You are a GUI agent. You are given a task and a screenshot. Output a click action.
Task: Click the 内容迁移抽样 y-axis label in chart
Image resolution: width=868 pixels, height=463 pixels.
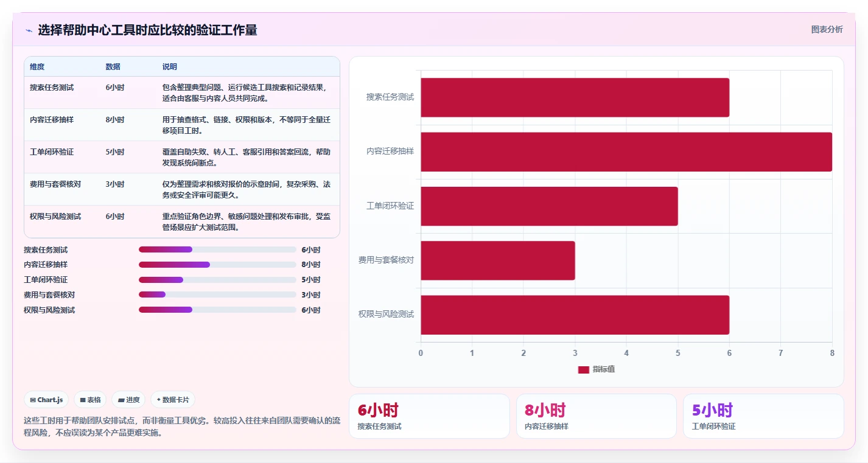[x=390, y=151]
